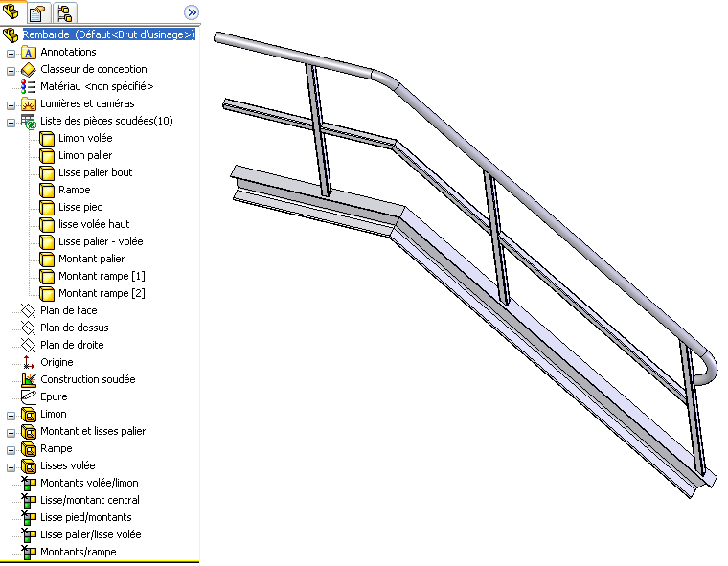Image resolution: width=728 pixels, height=566 pixels.
Task: Click the Origine origin icon
Action: coord(29,362)
